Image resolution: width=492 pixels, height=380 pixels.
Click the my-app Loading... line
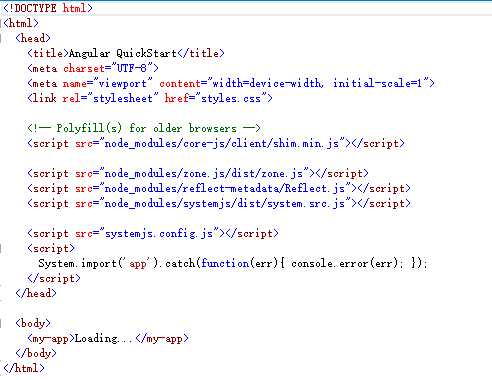point(108,338)
